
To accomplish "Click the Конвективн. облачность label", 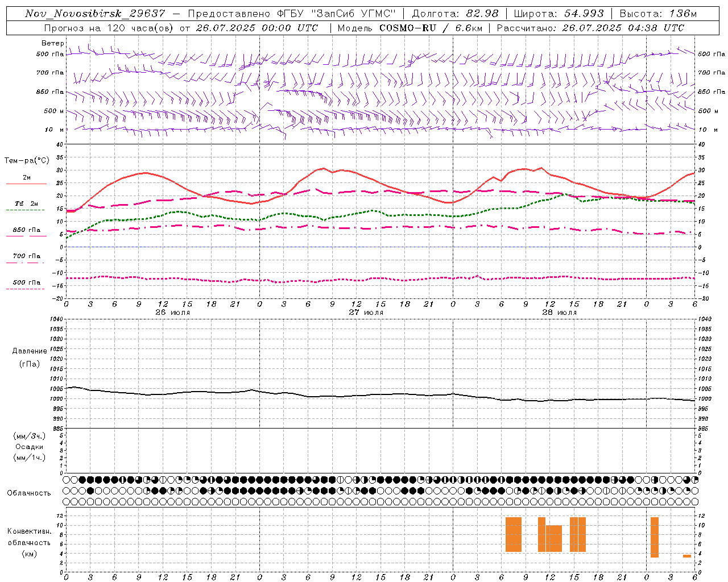I will pos(29,537).
